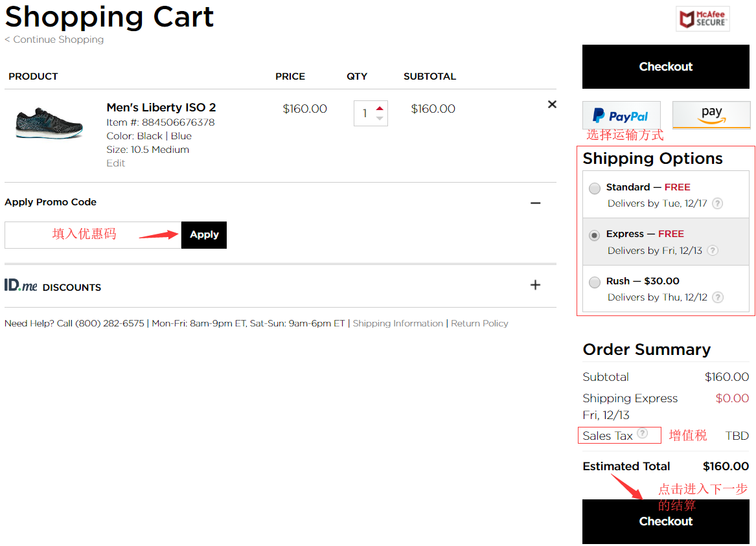The height and width of the screenshot is (546, 756).
Task: Go back via Continue Shopping link
Action: tap(54, 40)
